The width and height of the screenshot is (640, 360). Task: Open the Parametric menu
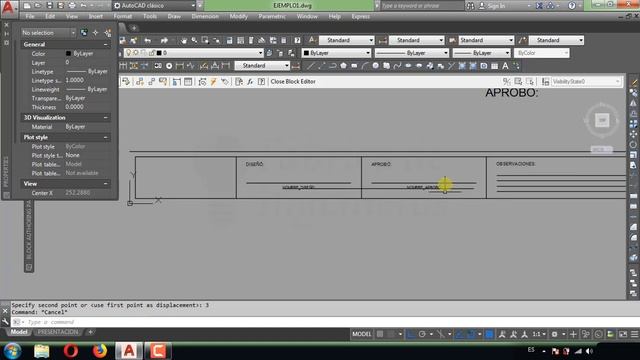coord(272,17)
